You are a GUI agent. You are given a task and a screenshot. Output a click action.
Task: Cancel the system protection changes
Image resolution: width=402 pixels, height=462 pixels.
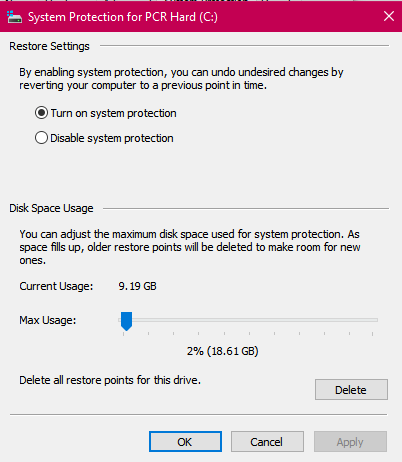(267, 442)
